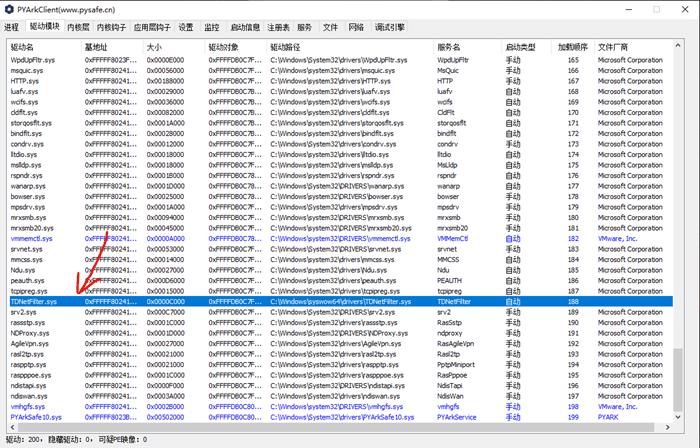Sort list by 加载顺序 column header

click(574, 47)
